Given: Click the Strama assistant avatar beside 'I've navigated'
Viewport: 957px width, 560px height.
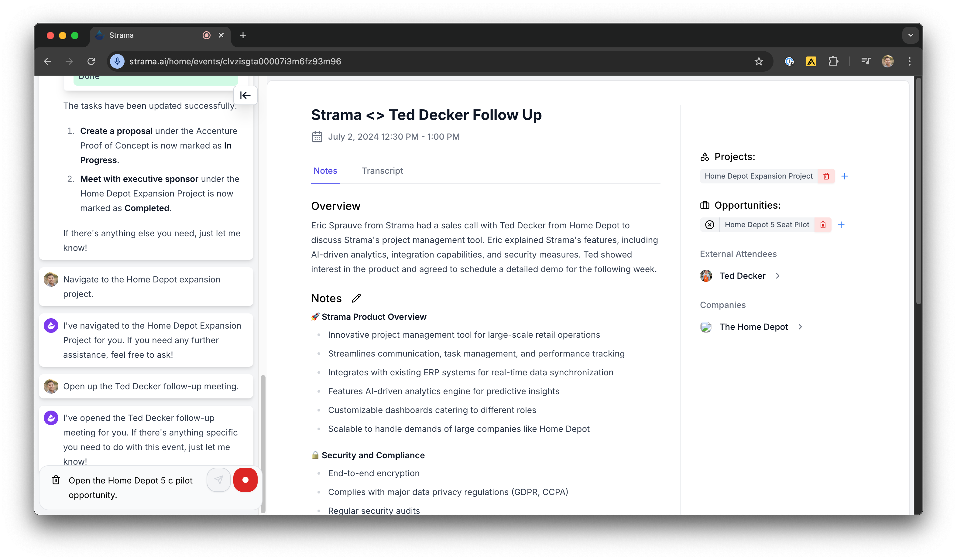Looking at the screenshot, I should click(51, 326).
